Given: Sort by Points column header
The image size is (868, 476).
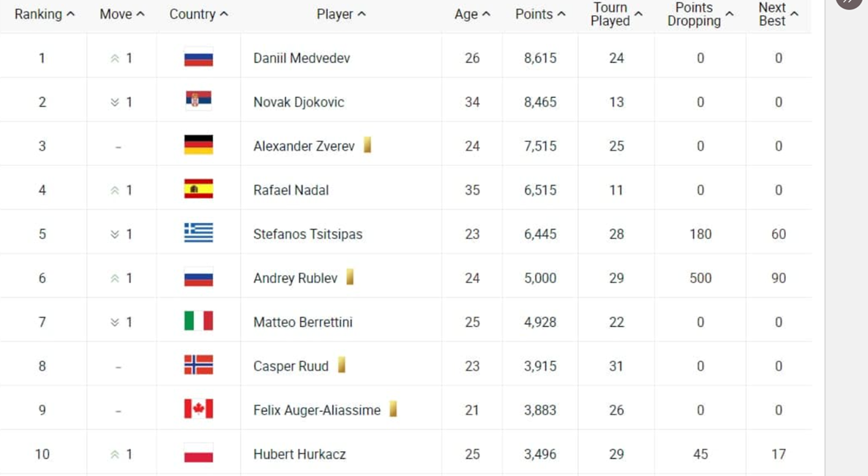Looking at the screenshot, I should point(540,15).
